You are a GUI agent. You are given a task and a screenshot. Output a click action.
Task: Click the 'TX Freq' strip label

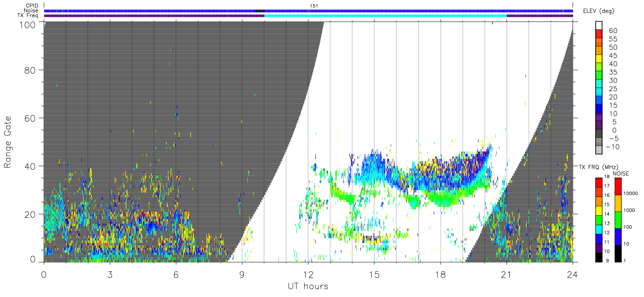29,16
